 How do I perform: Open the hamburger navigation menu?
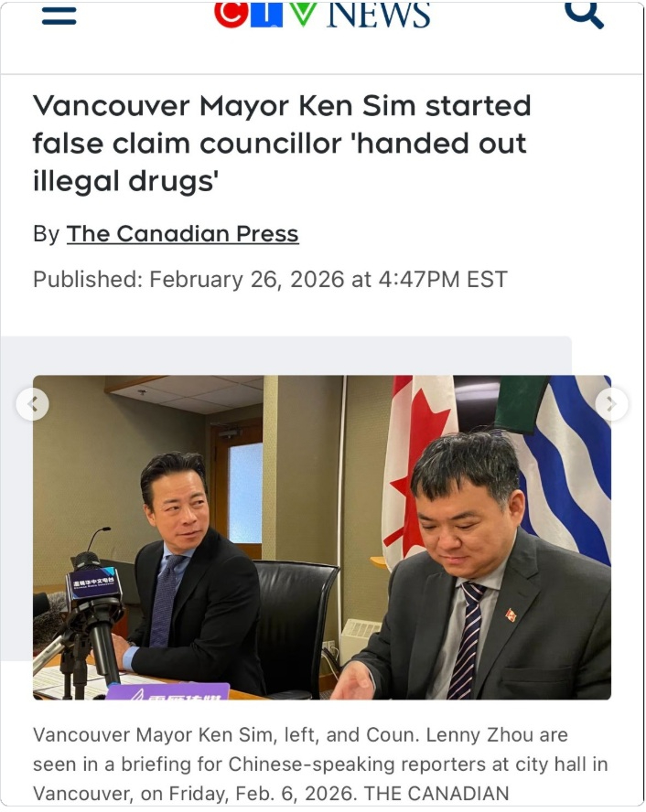tap(59, 16)
